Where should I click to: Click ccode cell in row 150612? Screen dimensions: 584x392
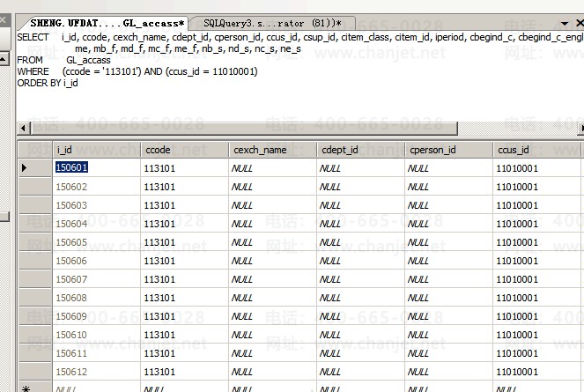tap(184, 372)
